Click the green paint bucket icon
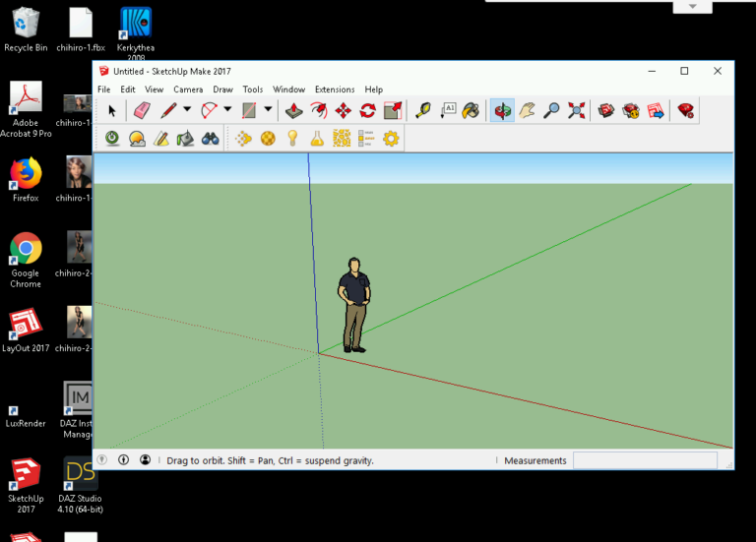This screenshot has height=542, width=756. pos(185,139)
